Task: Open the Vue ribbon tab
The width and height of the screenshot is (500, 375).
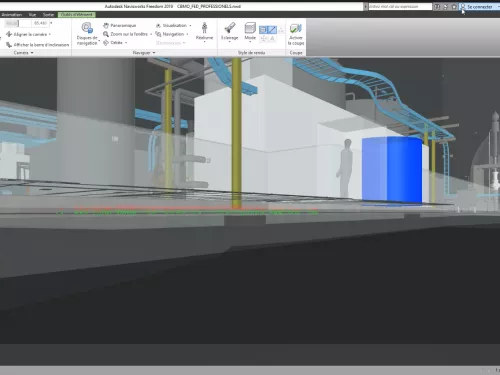Action: pyautogui.click(x=32, y=15)
